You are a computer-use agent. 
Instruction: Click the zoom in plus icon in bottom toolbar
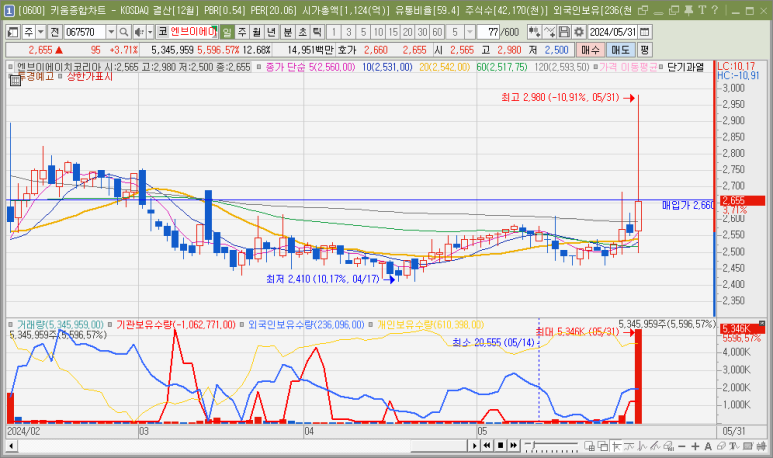pos(695,447)
